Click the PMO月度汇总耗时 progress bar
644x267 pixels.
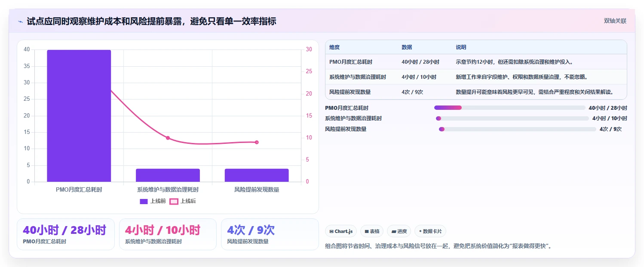coord(510,108)
